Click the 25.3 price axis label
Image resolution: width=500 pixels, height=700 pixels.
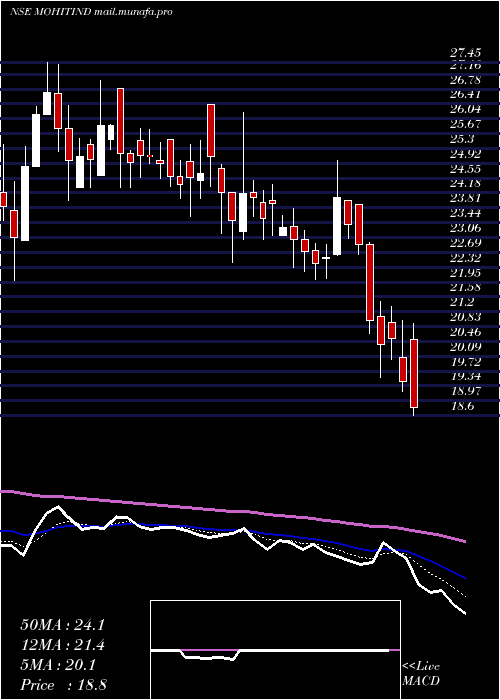[x=464, y=139]
